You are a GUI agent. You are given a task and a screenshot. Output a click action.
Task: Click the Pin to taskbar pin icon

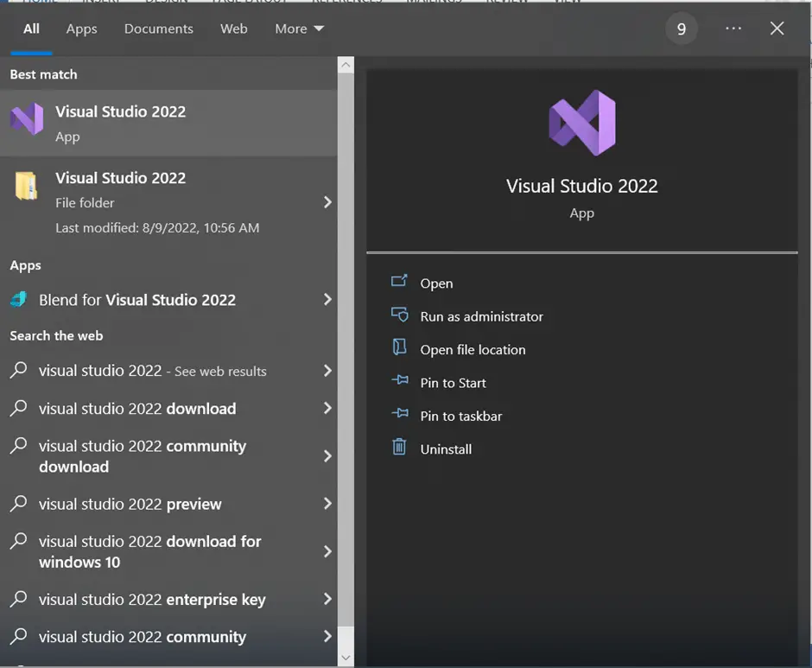pos(399,414)
